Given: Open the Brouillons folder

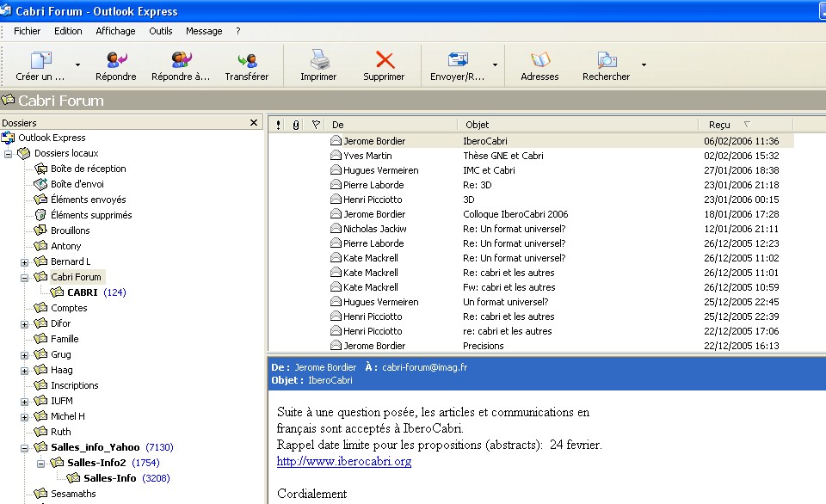Looking at the screenshot, I should [70, 230].
